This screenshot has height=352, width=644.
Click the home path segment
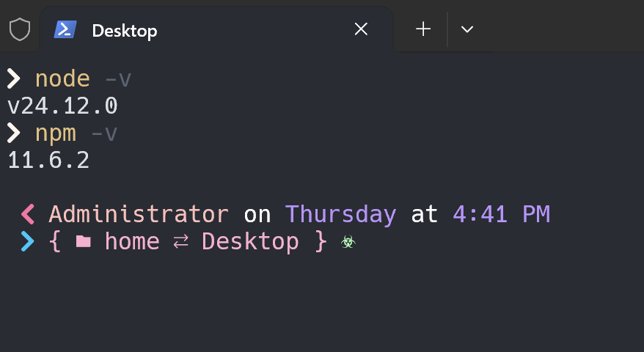[x=132, y=241]
